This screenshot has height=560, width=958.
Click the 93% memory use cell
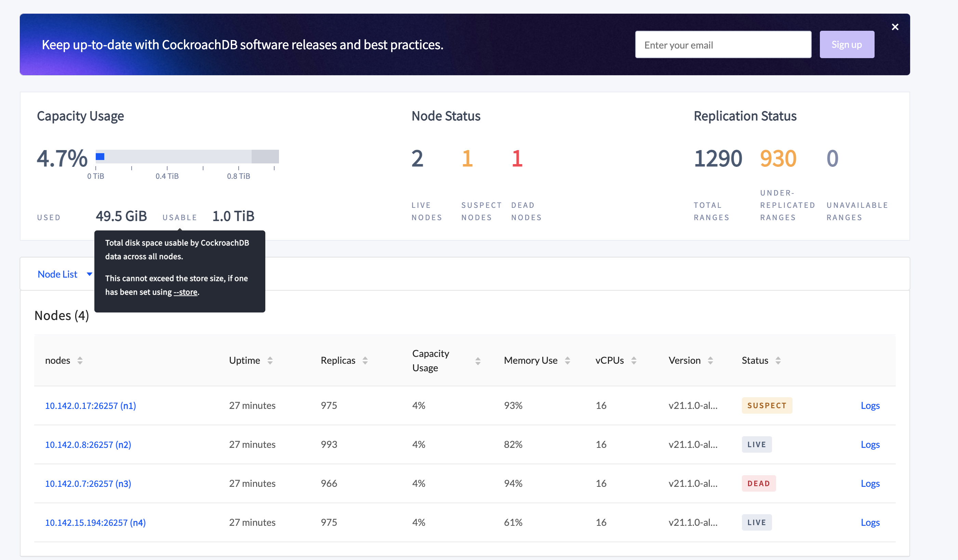tap(513, 406)
